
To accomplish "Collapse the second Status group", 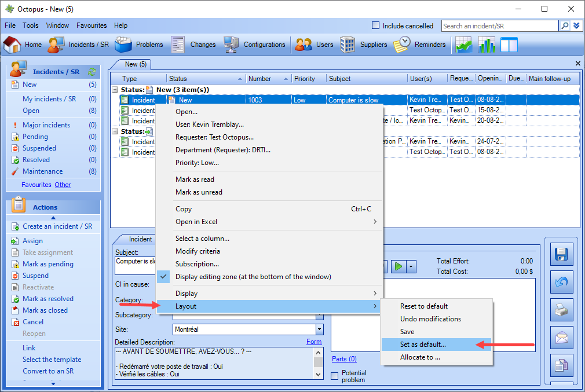I will click(115, 131).
